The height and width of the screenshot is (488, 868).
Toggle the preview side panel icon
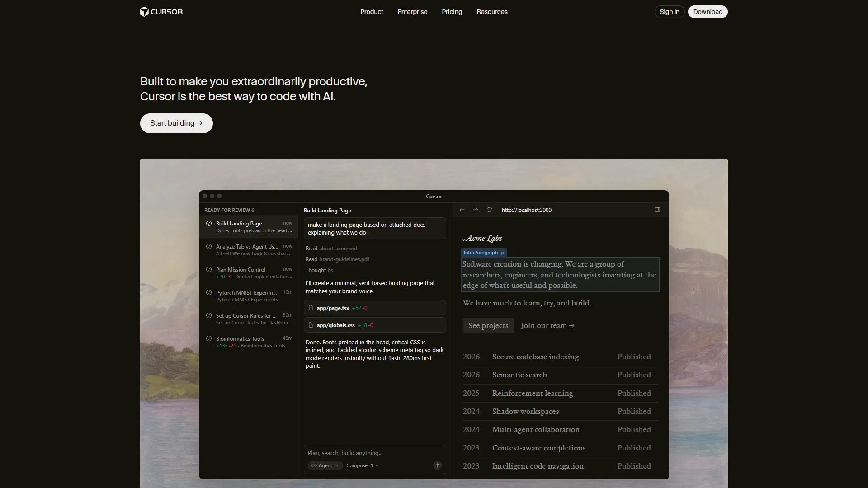(x=657, y=210)
